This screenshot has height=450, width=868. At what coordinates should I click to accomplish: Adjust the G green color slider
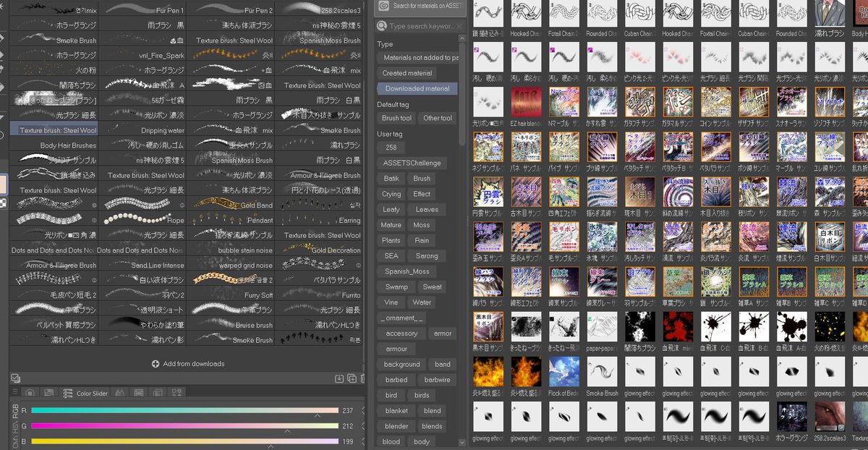click(x=184, y=425)
